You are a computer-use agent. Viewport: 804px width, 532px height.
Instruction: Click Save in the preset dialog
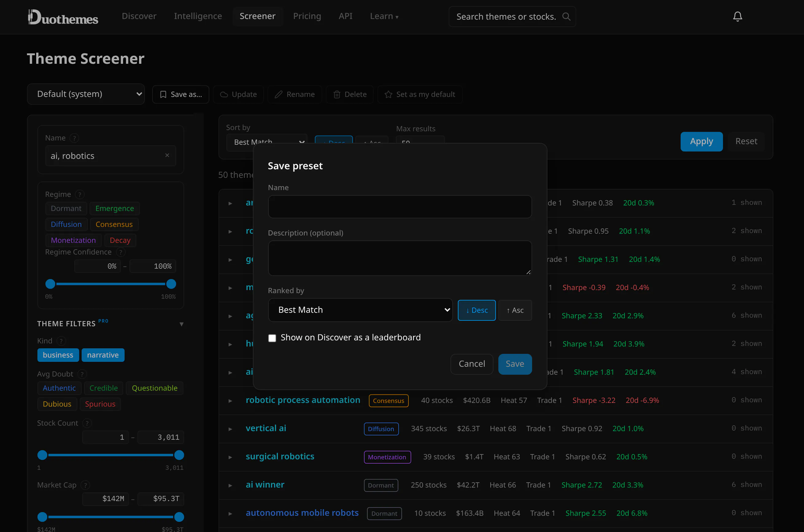[515, 364]
